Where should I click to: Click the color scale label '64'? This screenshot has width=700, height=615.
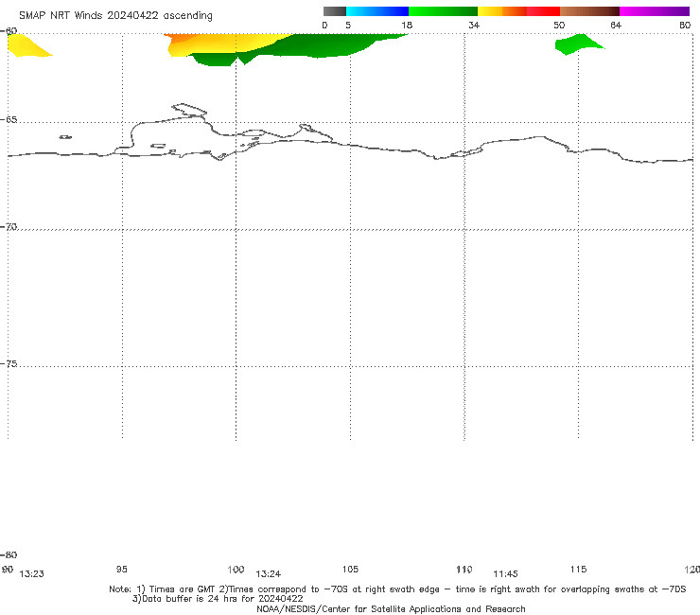coord(616,25)
